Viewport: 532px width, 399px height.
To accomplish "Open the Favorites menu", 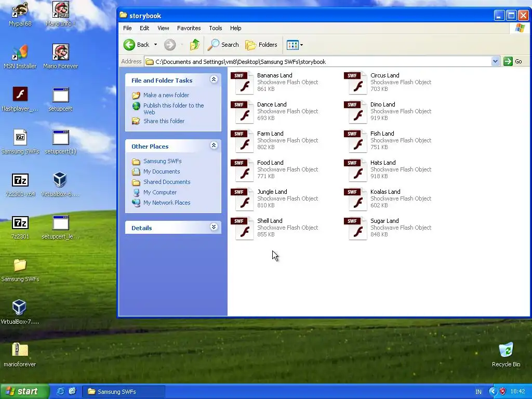I will pyautogui.click(x=189, y=28).
